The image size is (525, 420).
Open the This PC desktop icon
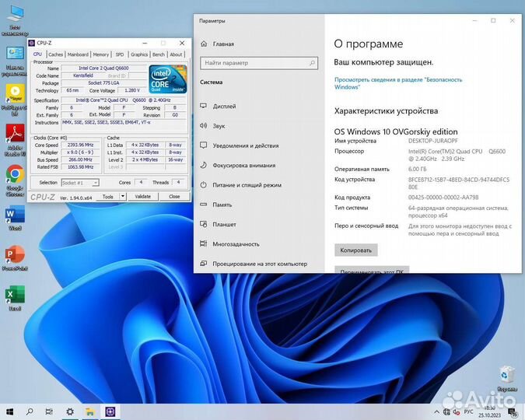click(15, 19)
